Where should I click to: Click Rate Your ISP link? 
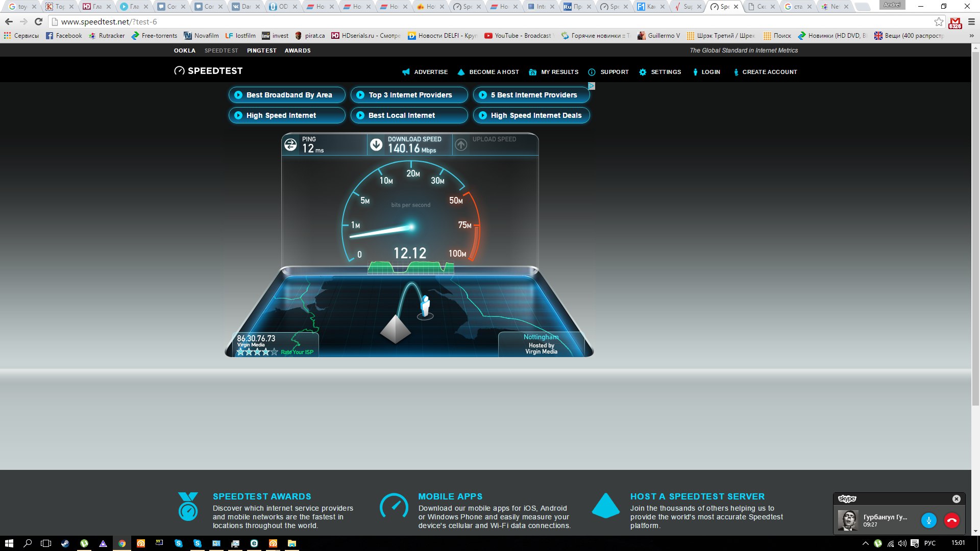click(297, 352)
